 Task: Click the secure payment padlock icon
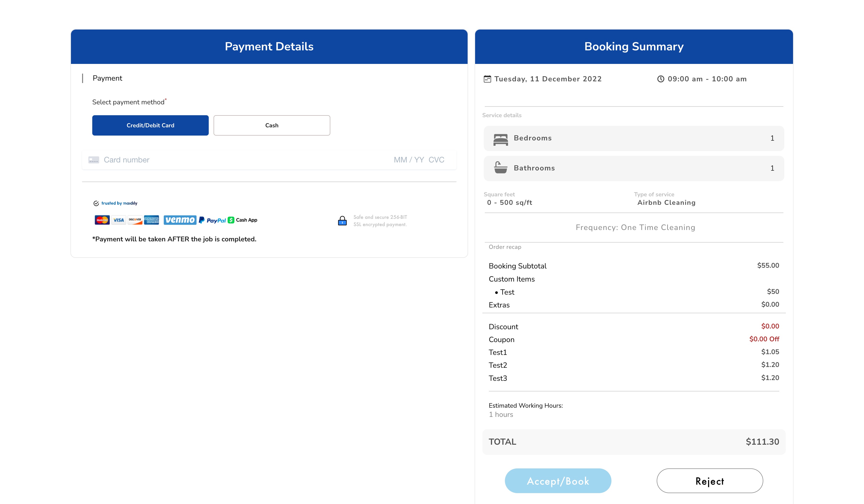[x=342, y=221]
